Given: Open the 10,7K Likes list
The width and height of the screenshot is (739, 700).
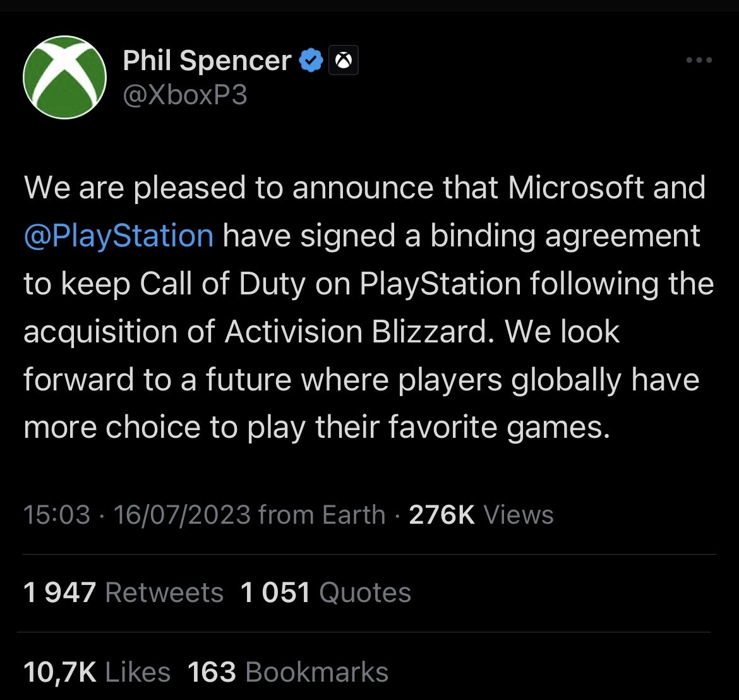Looking at the screenshot, I should 97,672.
